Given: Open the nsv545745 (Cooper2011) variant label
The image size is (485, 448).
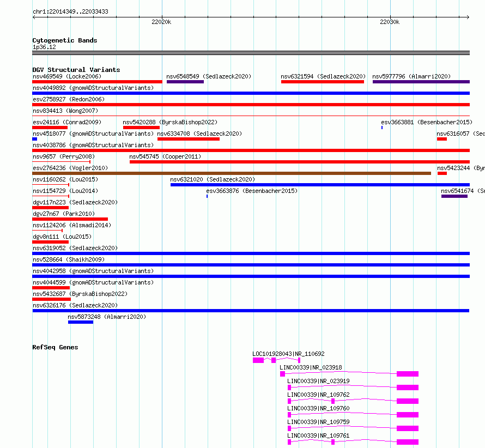Looking at the screenshot, I should click(x=165, y=156).
